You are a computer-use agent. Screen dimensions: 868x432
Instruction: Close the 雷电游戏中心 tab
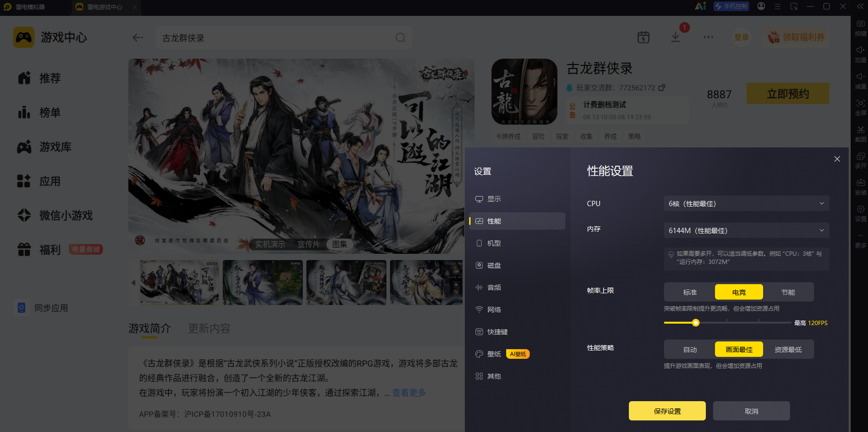click(135, 7)
